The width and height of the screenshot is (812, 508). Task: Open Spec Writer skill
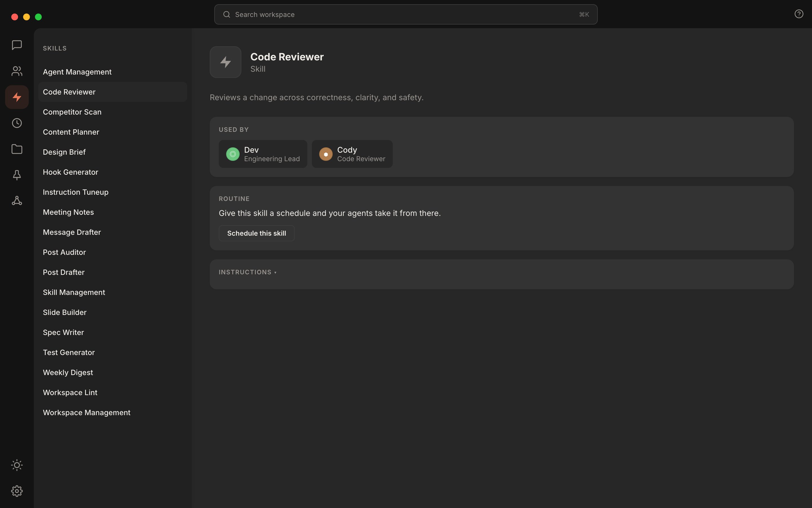(113, 332)
